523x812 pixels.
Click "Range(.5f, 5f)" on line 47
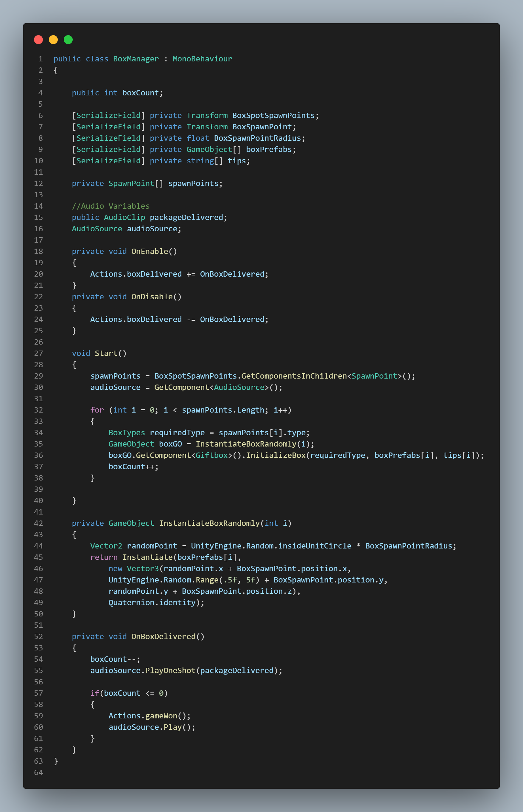(228, 580)
